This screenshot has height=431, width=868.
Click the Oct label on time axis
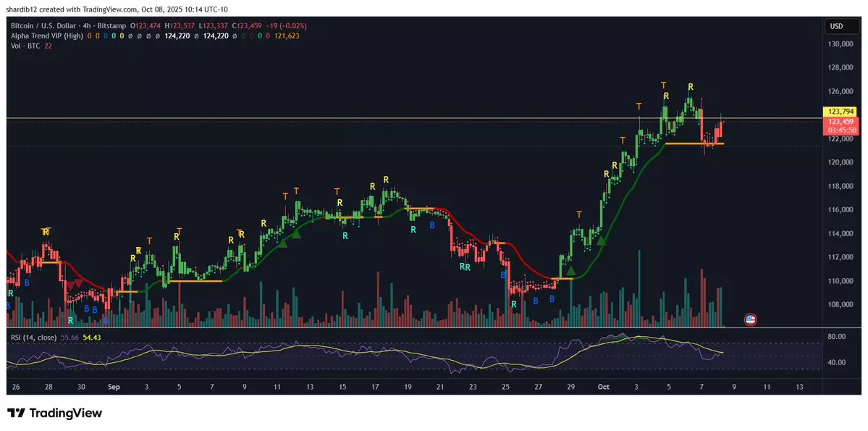click(605, 388)
